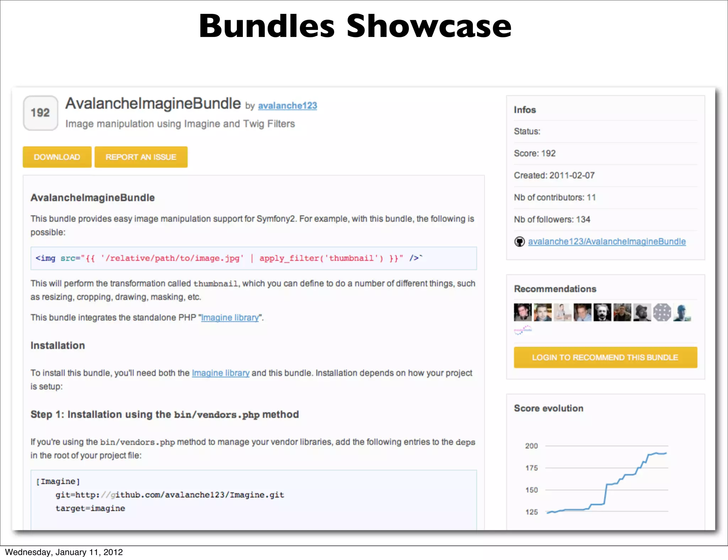The height and width of the screenshot is (560, 728).
Task: Open avatar of man in blue shirt and tie
Action: [582, 312]
